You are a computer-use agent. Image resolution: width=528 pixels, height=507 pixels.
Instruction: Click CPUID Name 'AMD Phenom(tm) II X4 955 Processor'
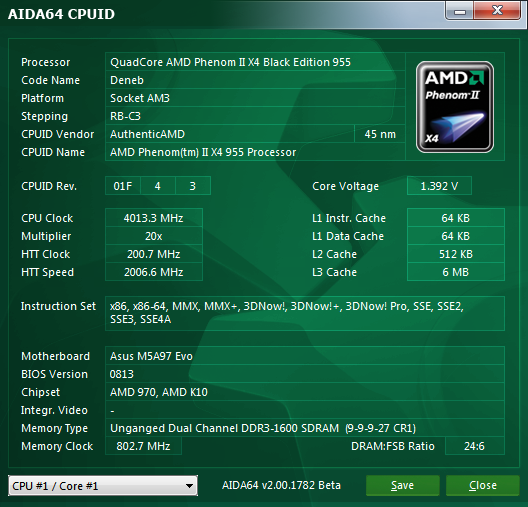click(x=203, y=152)
